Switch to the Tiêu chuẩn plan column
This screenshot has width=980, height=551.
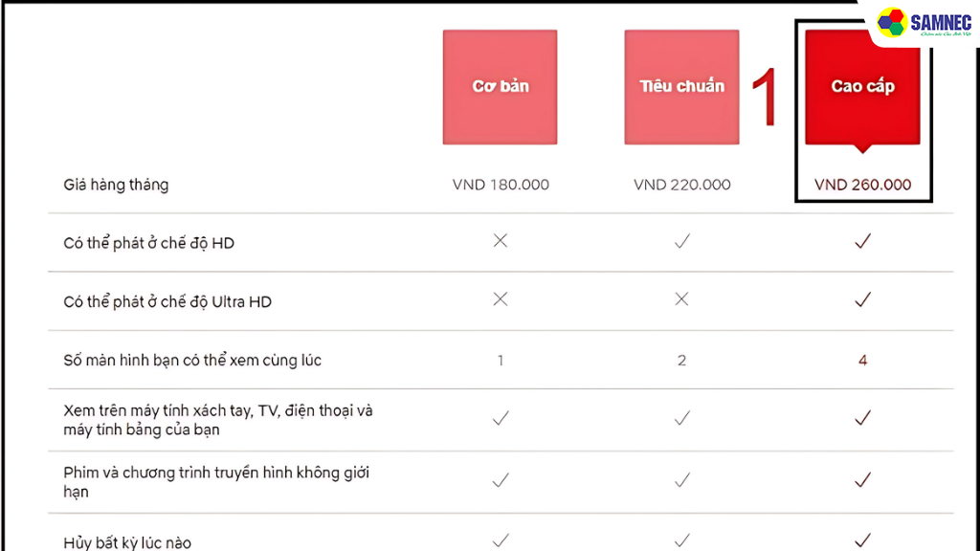[681, 86]
